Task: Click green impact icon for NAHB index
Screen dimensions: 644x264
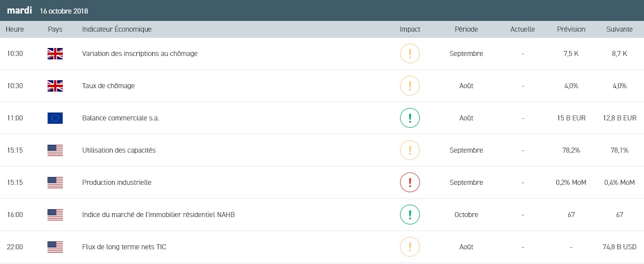Action: pyautogui.click(x=410, y=215)
